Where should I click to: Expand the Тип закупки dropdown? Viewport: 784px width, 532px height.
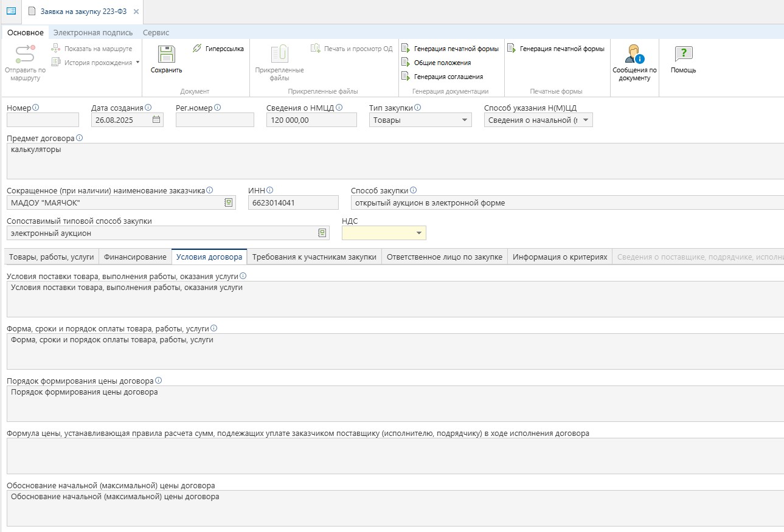465,120
